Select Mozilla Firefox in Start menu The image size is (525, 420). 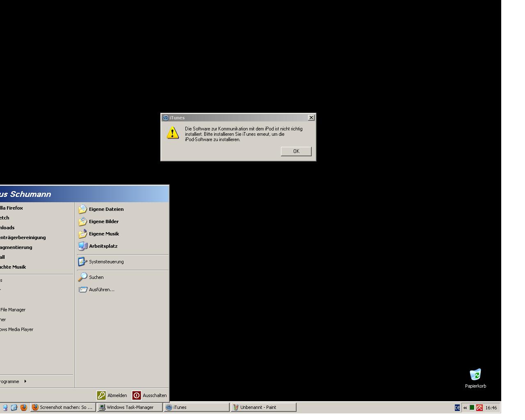[x=11, y=208]
